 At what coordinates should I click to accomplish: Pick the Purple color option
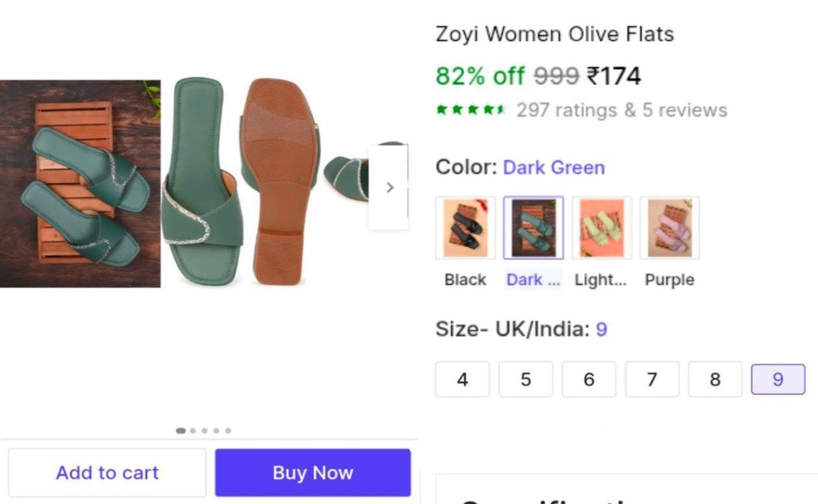pyautogui.click(x=669, y=227)
